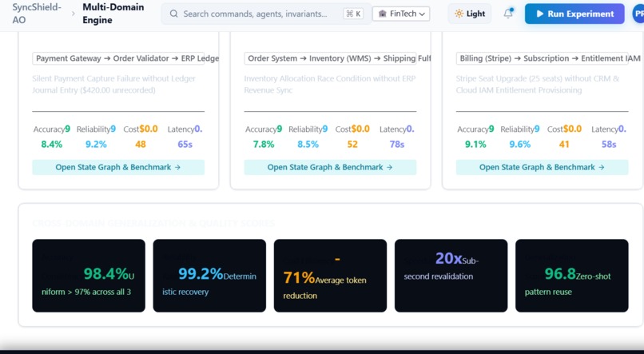The height and width of the screenshot is (354, 644).
Task: Open the 98.4% accuracy score tile
Action: [x=89, y=276]
